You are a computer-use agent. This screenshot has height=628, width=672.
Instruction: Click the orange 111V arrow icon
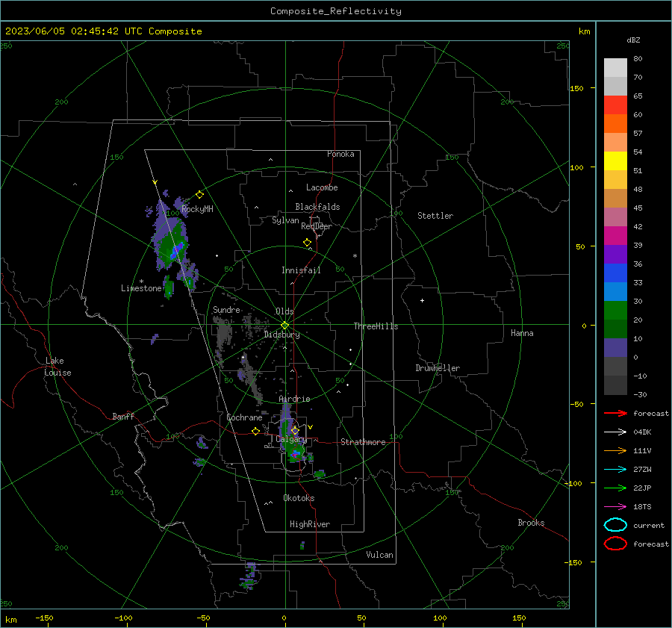(615, 450)
